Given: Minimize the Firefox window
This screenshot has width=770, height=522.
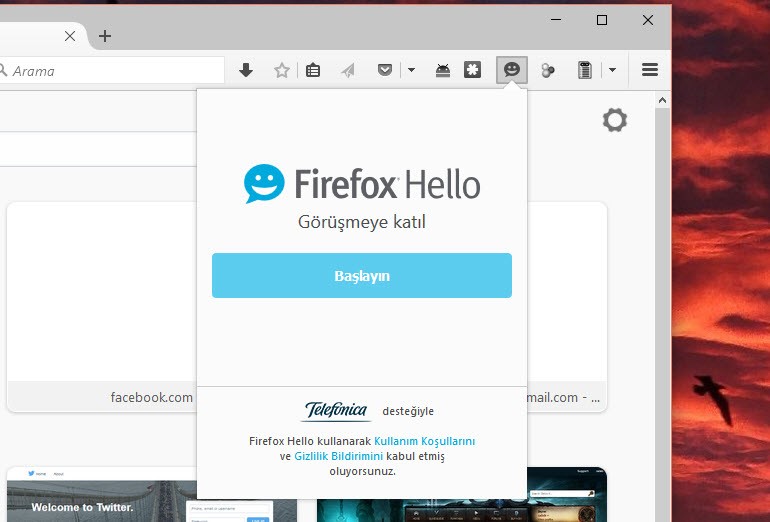Looking at the screenshot, I should [x=556, y=20].
